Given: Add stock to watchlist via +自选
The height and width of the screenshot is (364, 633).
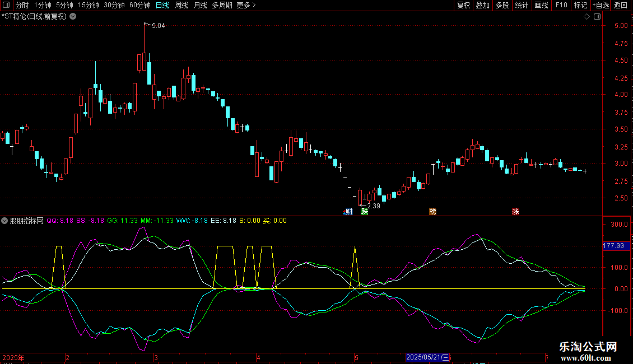Looking at the screenshot, I should 601,5.
